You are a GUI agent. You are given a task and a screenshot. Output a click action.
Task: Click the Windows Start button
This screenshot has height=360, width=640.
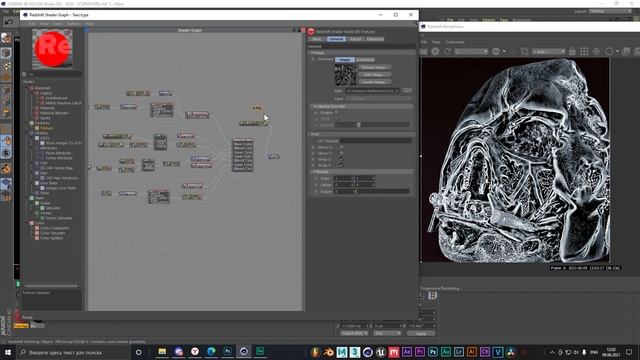tap(8, 352)
